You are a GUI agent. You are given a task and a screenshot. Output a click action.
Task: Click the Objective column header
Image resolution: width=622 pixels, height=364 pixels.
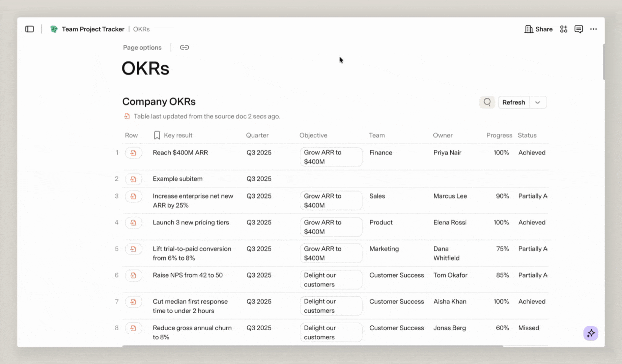coord(313,135)
